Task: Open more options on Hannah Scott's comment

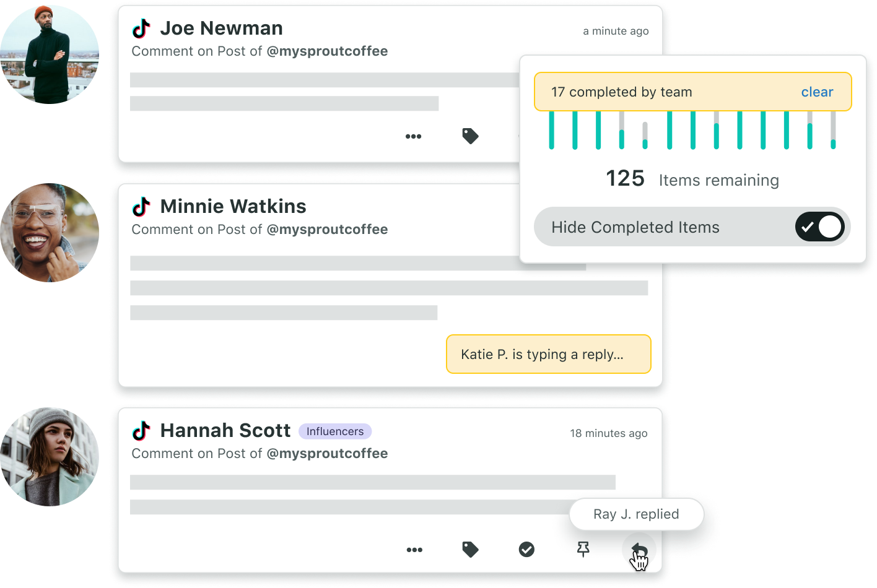Action: coord(415,550)
